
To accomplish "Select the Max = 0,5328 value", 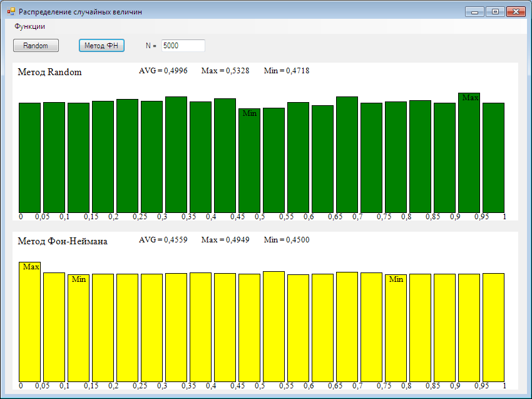I will (x=225, y=71).
